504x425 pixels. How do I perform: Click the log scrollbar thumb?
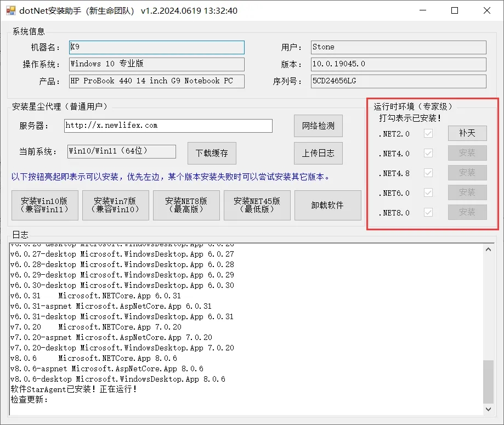tap(489, 382)
